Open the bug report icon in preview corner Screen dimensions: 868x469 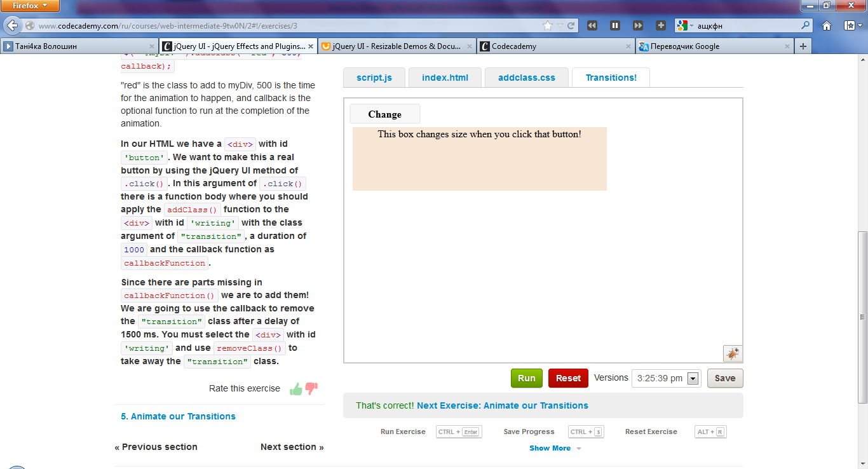pos(733,354)
